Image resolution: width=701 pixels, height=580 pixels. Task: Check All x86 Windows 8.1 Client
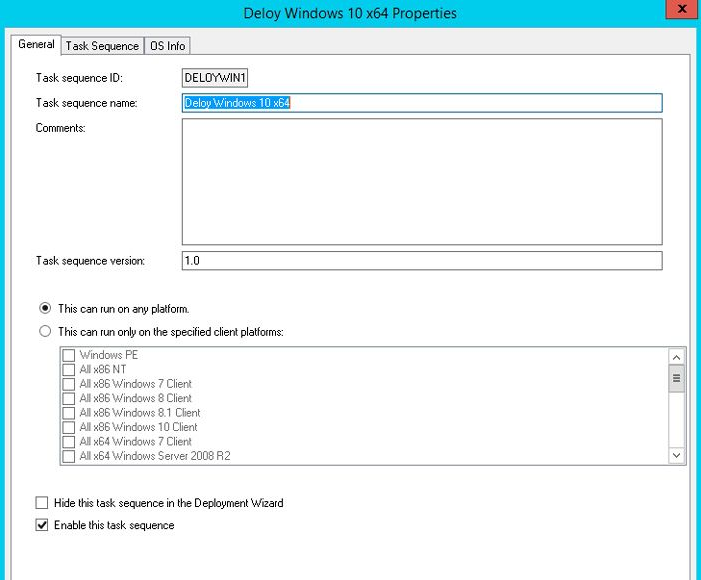point(68,412)
